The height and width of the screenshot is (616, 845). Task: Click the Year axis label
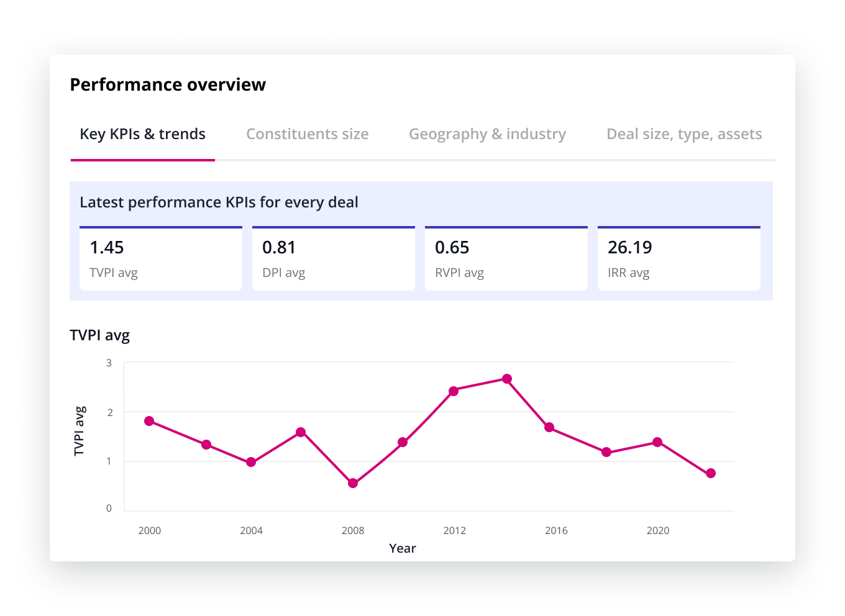403,548
